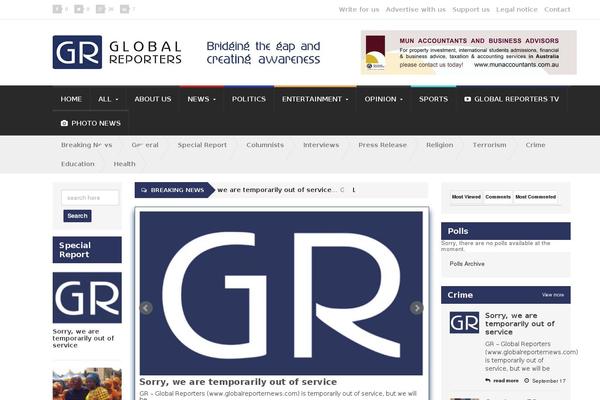600x400 pixels.
Task: Click the Polls section header
Action: tap(506, 231)
